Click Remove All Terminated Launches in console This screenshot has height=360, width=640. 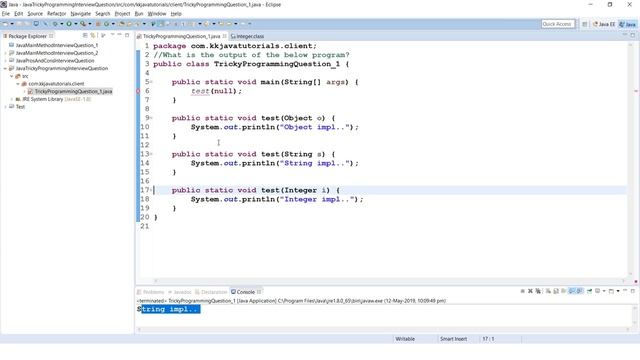538,291
